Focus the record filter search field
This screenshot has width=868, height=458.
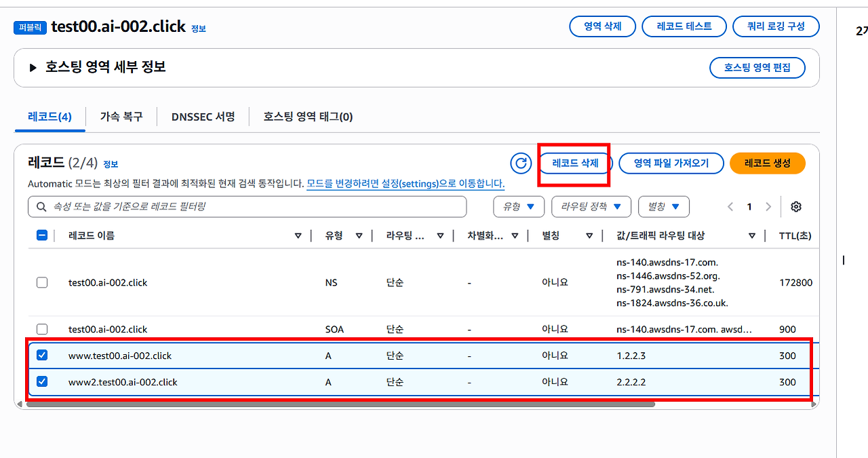click(248, 206)
